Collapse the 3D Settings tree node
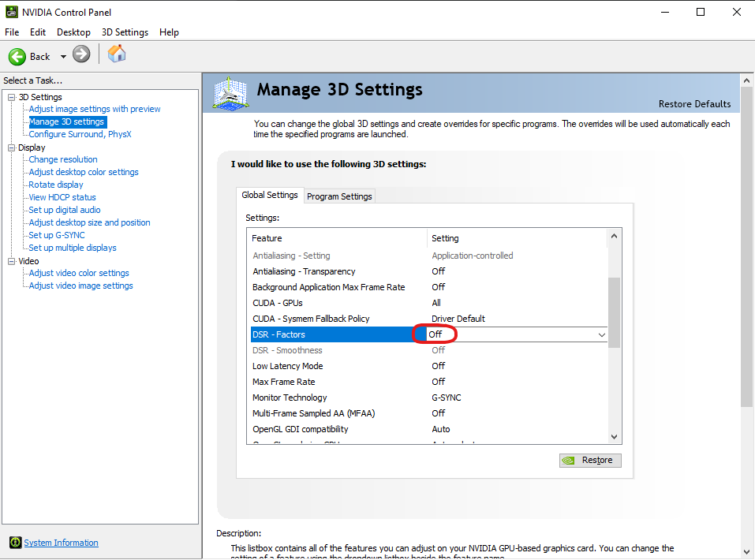Image resolution: width=755 pixels, height=560 pixels. tap(12, 97)
